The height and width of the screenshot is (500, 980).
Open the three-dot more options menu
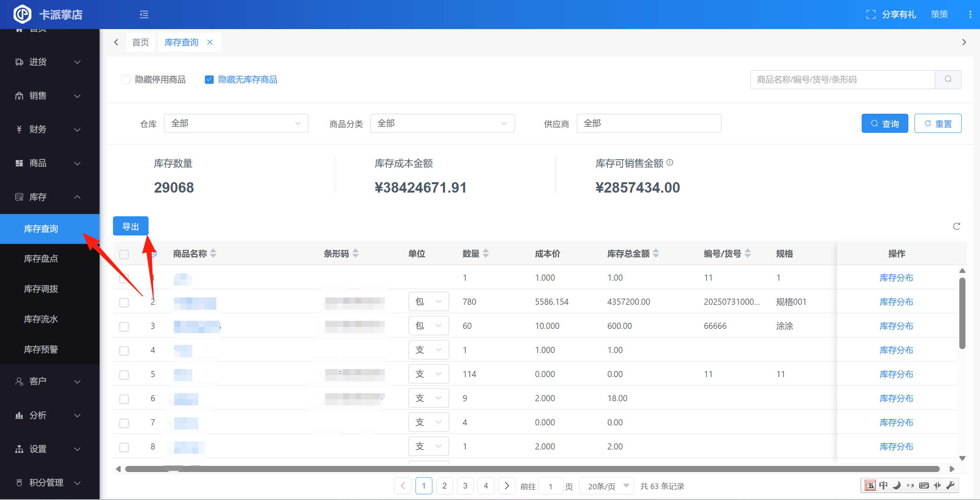[x=970, y=15]
